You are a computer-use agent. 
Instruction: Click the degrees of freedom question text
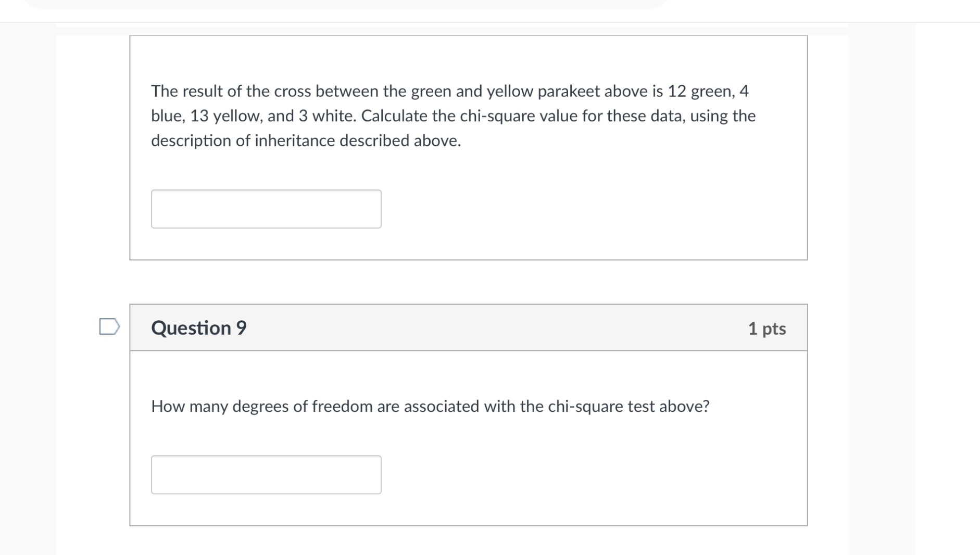coord(430,407)
